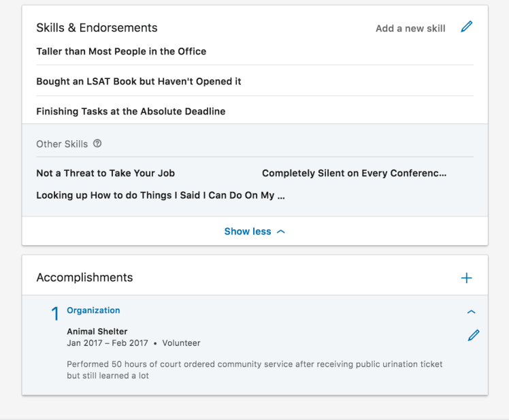This screenshot has width=509, height=420.
Task: Click the Other Skills label
Action: (62, 144)
